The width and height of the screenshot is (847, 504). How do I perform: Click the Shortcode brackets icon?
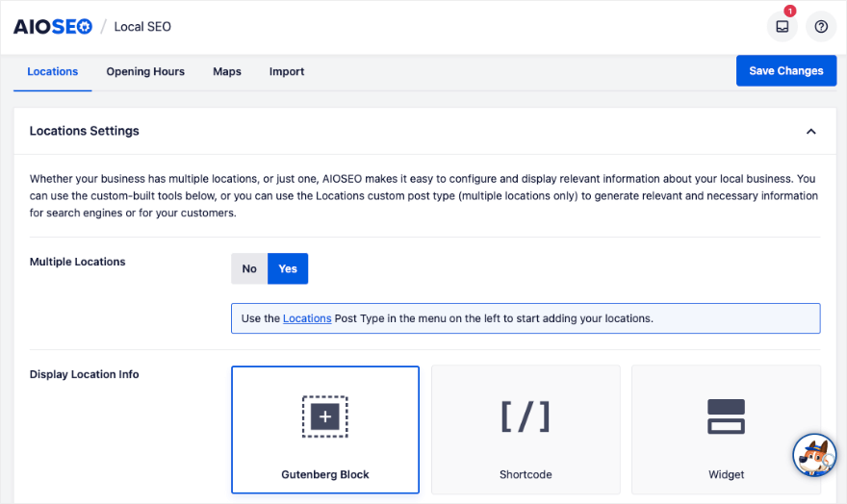pyautogui.click(x=526, y=416)
